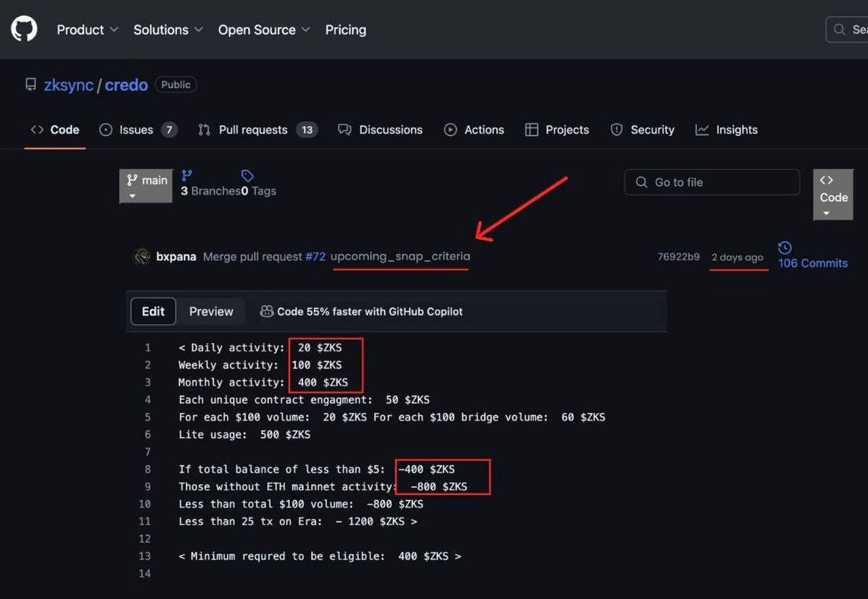Click the Pull requests tab icon
Screen dimensions: 868x599
click(204, 129)
